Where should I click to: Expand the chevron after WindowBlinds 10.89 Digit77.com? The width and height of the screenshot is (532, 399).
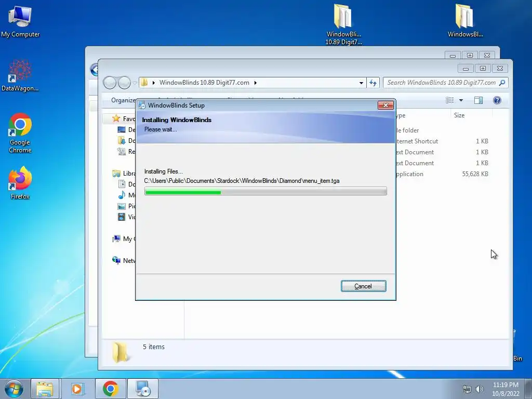[256, 83]
